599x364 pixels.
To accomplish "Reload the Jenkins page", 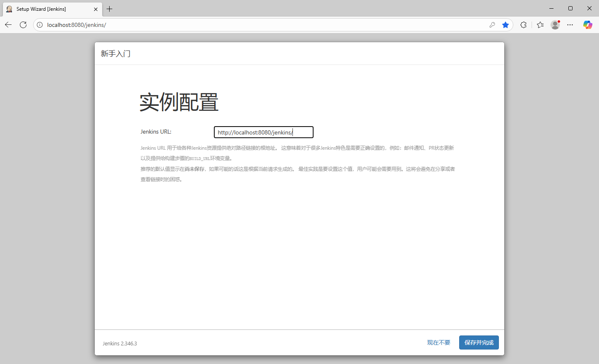I will [x=23, y=25].
